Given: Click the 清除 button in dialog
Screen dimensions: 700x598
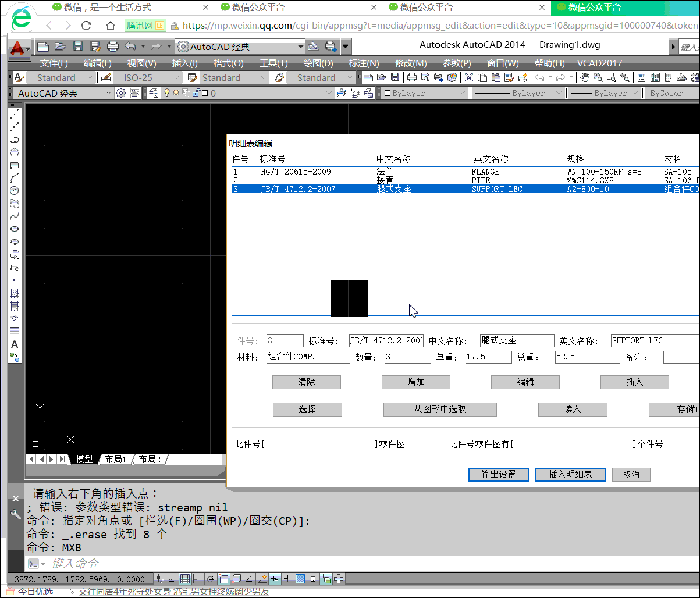Looking at the screenshot, I should 307,382.
